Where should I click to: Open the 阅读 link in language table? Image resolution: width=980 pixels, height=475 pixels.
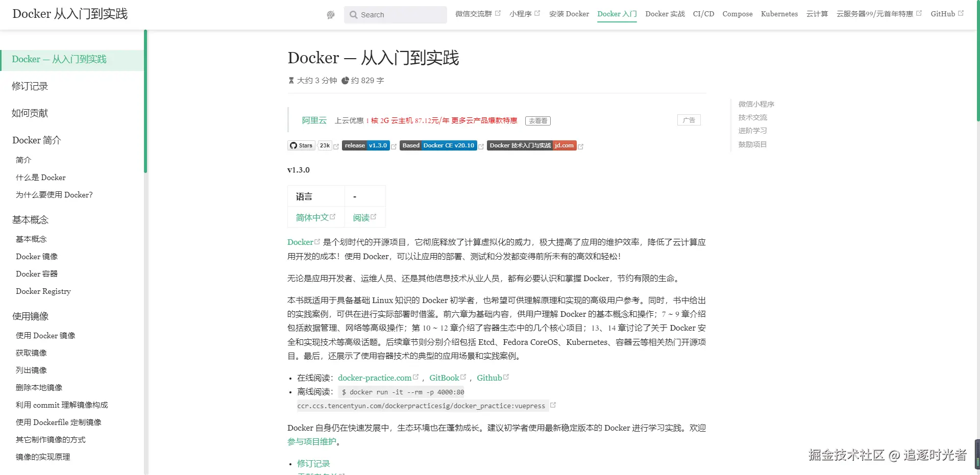click(x=364, y=218)
